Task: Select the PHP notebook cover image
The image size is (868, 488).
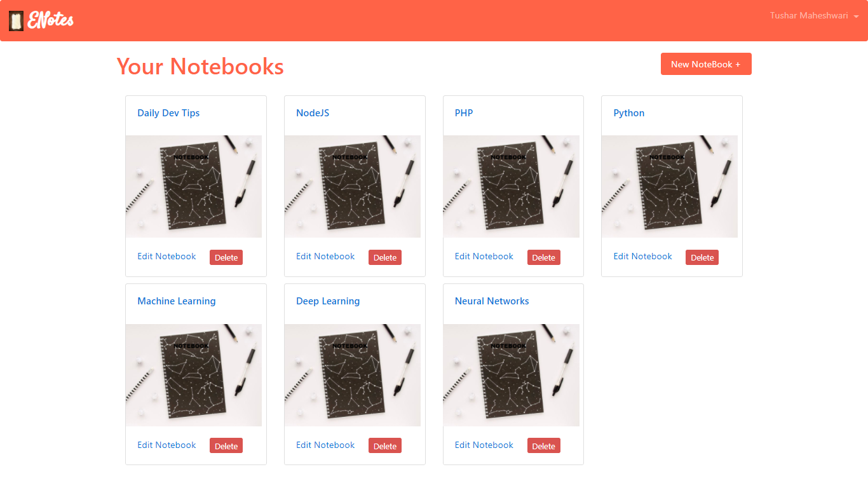Action: (x=511, y=186)
